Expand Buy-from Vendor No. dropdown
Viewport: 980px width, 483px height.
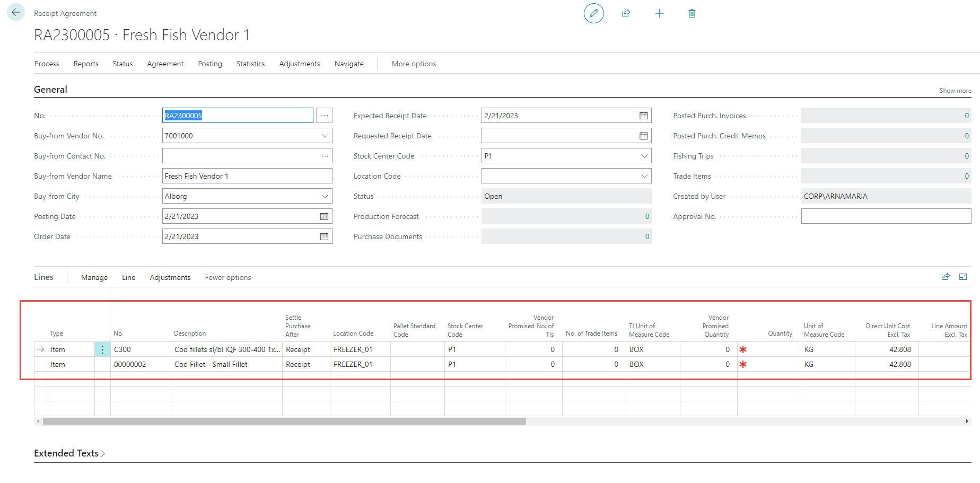click(x=325, y=136)
